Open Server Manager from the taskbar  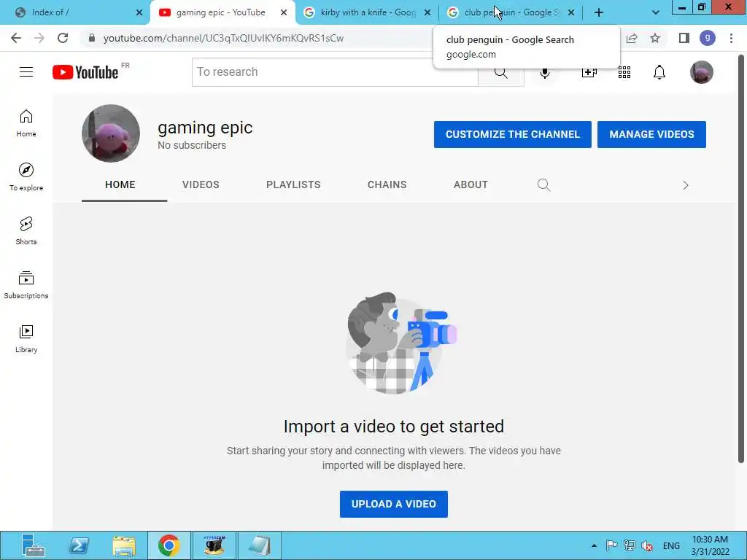pyautogui.click(x=33, y=545)
